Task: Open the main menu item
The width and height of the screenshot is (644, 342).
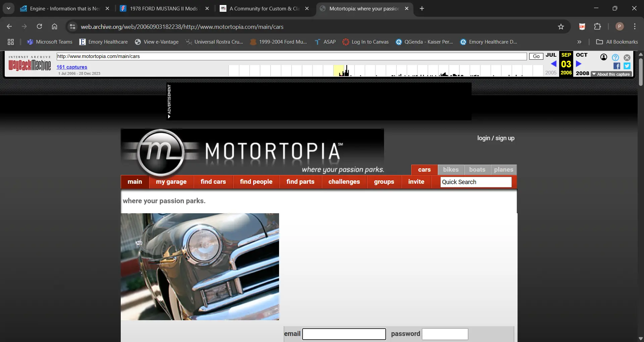Action: 135,182
